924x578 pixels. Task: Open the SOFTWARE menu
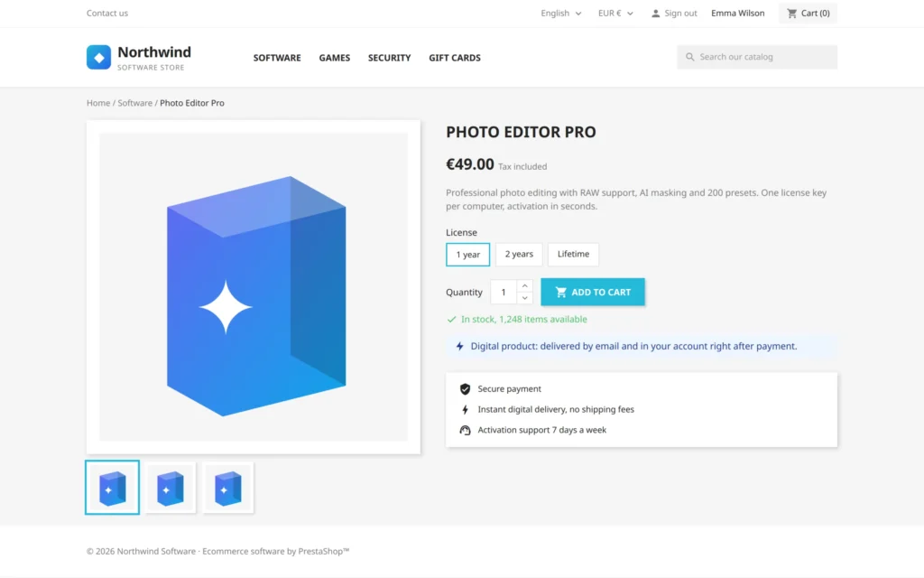277,58
